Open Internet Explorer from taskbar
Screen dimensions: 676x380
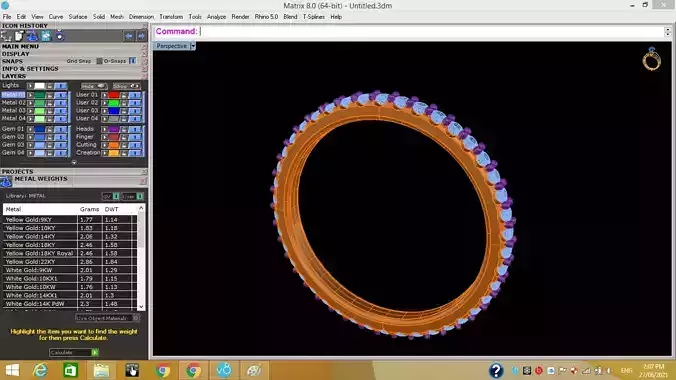tap(41, 371)
